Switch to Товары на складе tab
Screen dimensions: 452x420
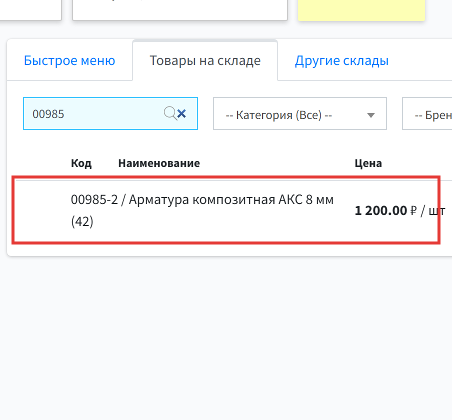click(205, 61)
